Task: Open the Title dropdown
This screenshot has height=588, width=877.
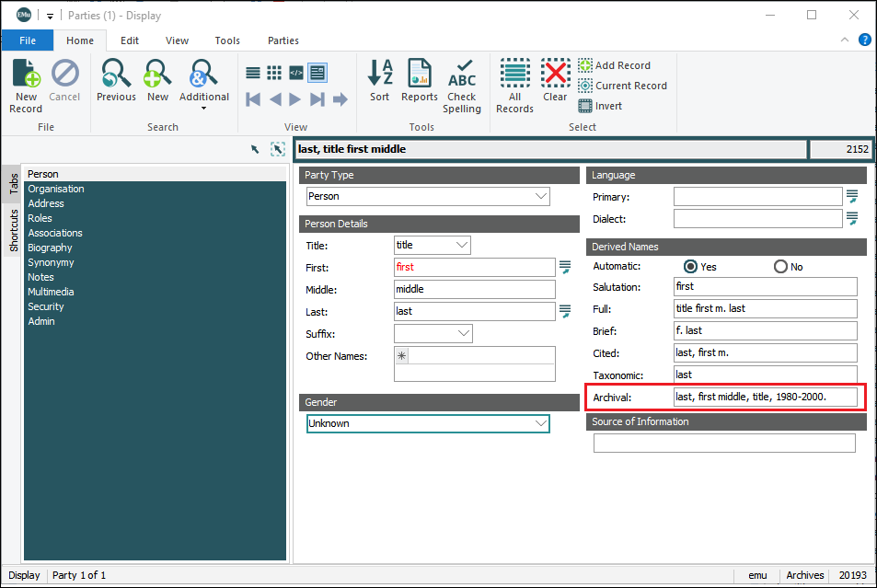Action: click(x=462, y=246)
